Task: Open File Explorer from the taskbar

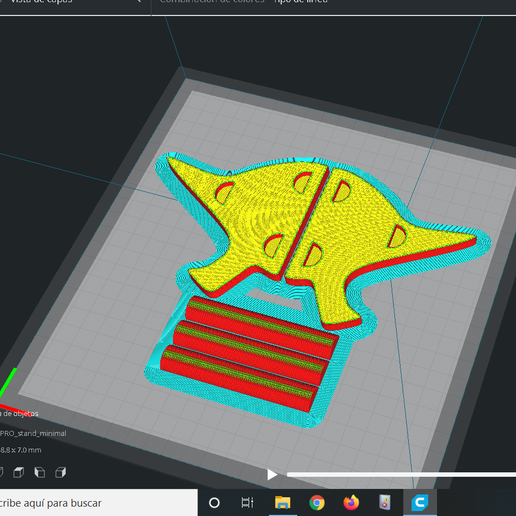Action: click(x=282, y=503)
